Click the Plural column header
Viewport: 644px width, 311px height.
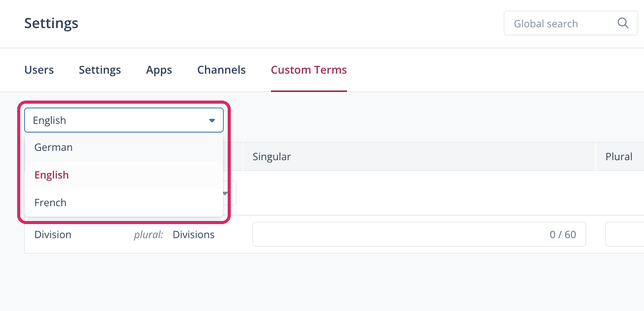click(x=620, y=157)
